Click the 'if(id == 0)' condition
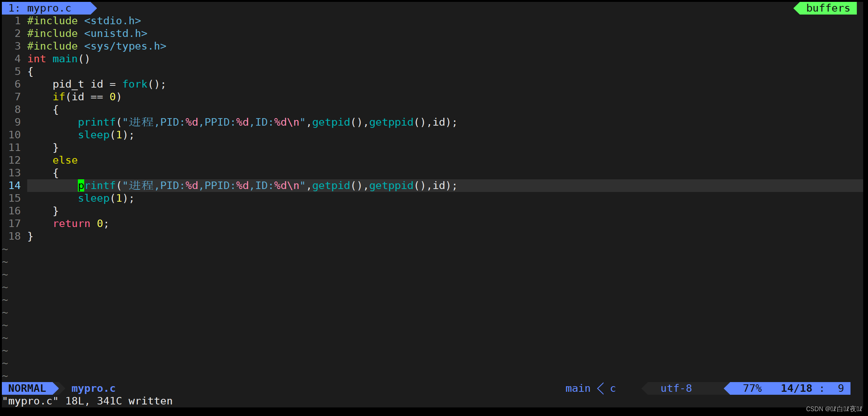 (x=87, y=97)
